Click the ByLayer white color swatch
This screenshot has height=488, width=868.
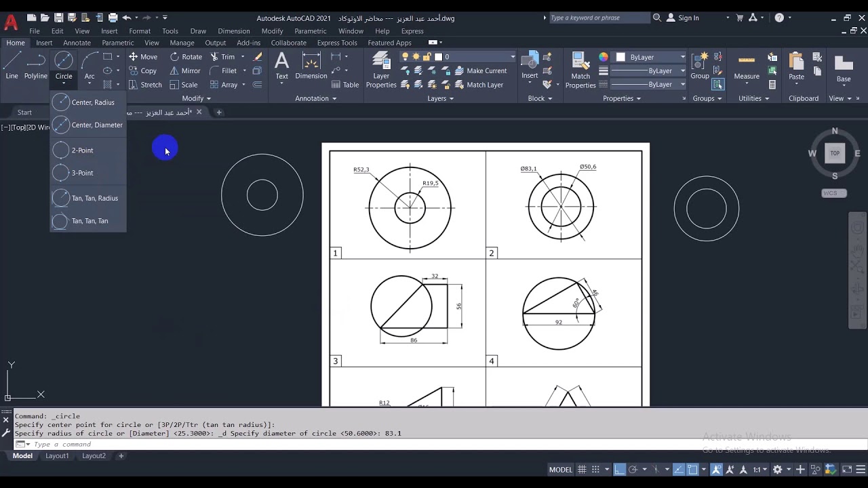pos(620,57)
